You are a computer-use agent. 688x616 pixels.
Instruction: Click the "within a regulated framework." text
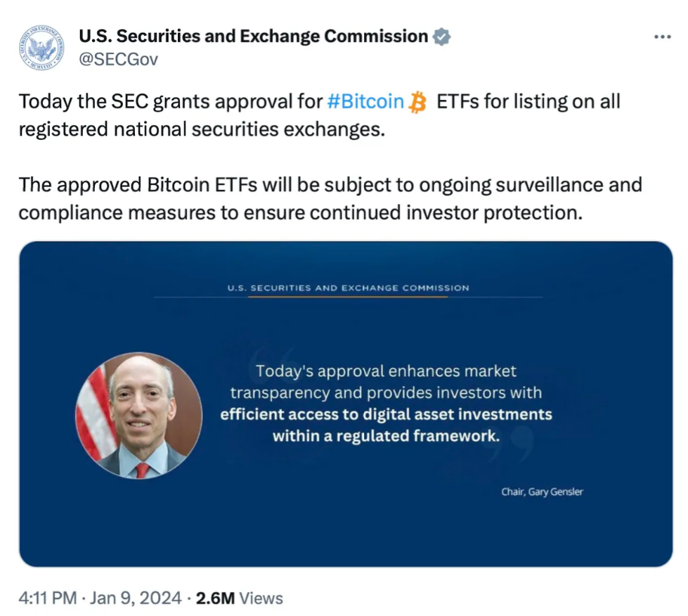(x=386, y=435)
